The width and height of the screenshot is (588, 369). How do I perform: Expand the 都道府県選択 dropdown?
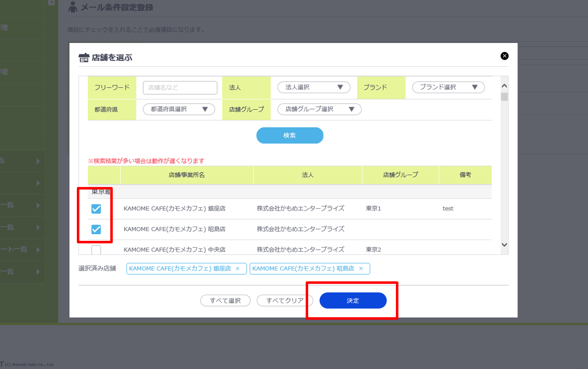(x=179, y=109)
